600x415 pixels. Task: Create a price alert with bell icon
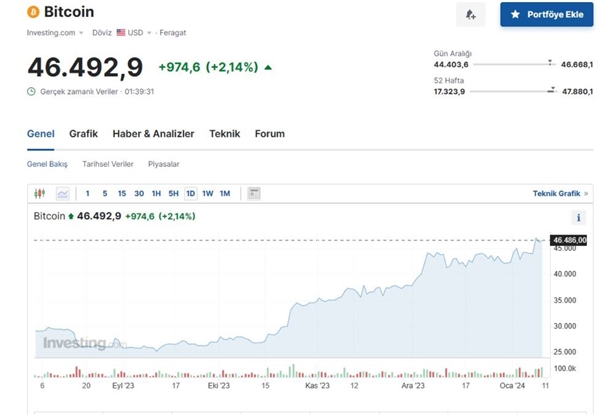tap(471, 15)
